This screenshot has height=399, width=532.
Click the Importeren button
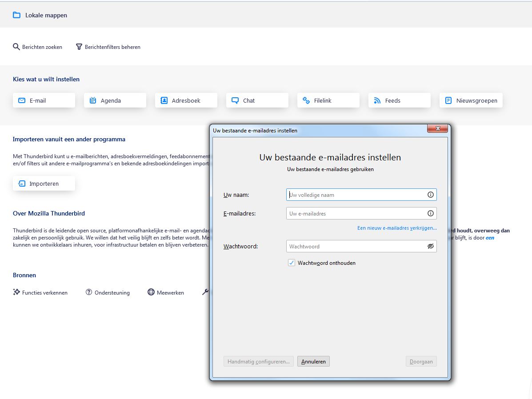click(x=44, y=184)
